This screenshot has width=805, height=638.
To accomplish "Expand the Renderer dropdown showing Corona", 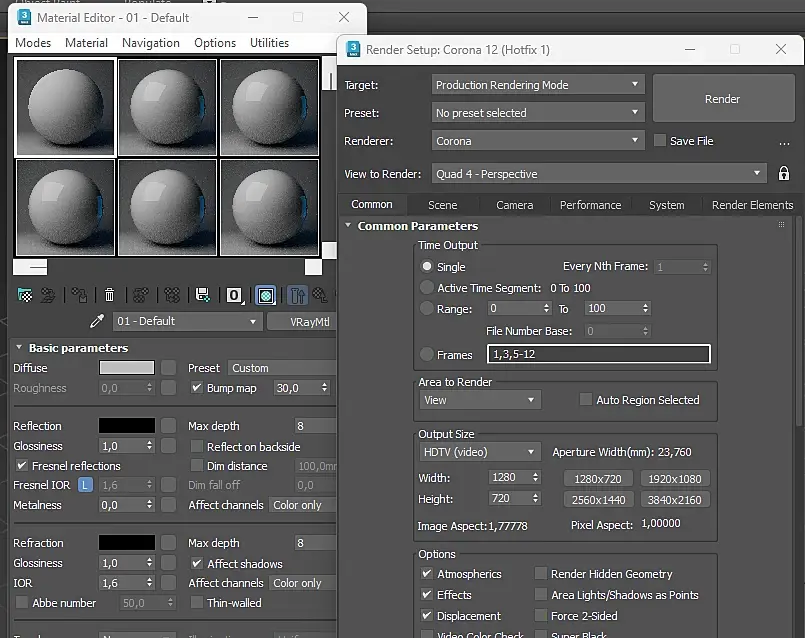I will 538,141.
